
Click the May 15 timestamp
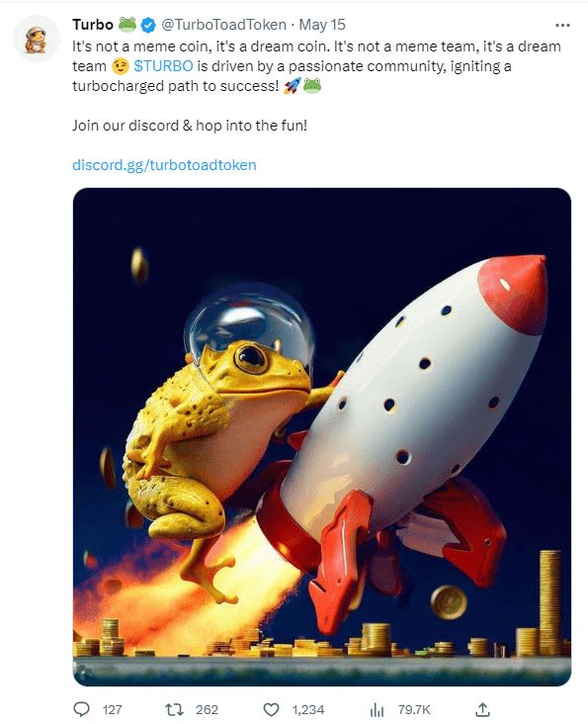pos(322,25)
